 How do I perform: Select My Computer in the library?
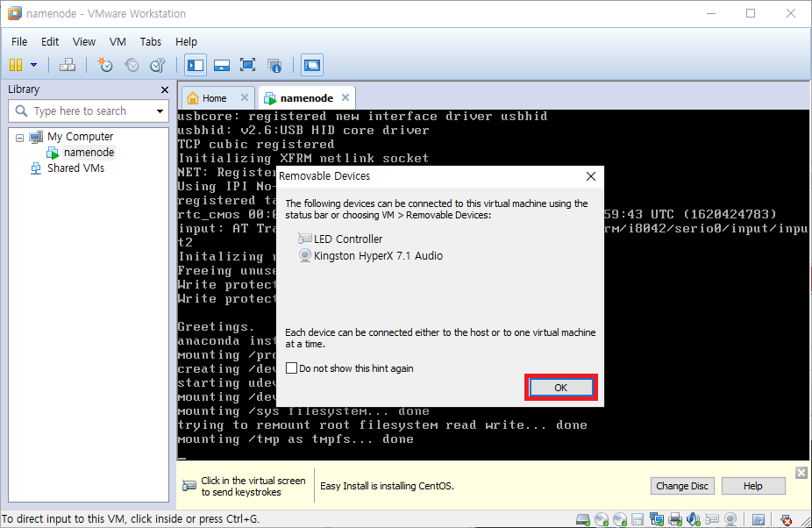pos(81,137)
